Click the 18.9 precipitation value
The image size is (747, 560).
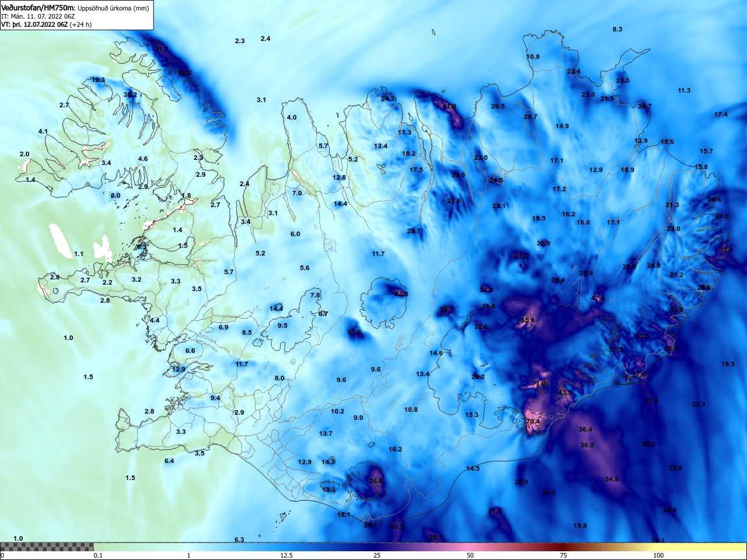pyautogui.click(x=627, y=170)
